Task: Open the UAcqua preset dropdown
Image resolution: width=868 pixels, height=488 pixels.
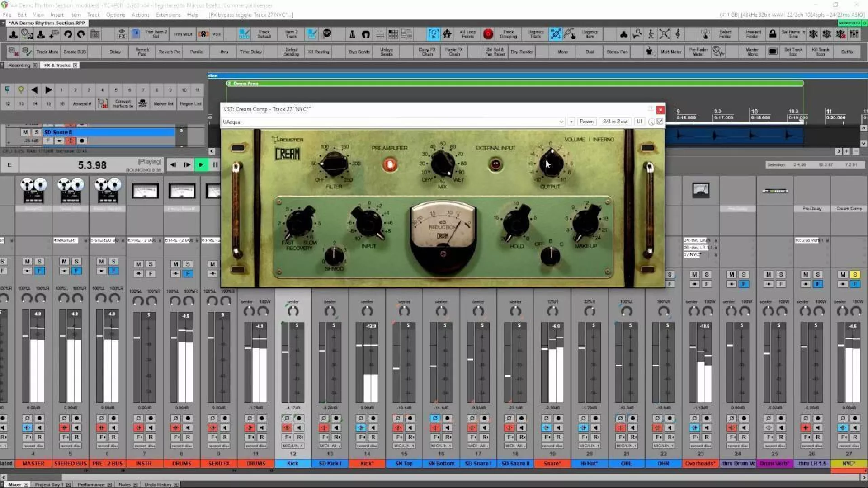Action: tap(561, 122)
